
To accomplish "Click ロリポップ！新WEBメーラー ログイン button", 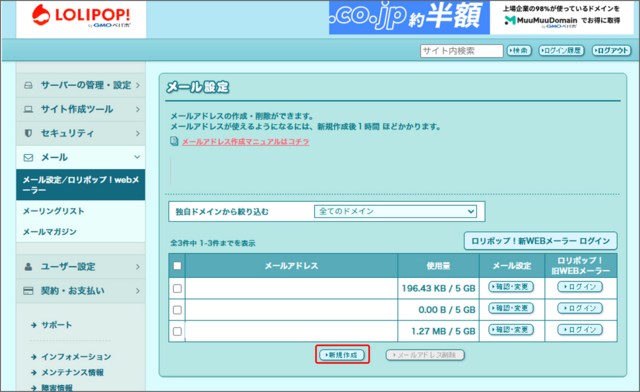I will (x=540, y=241).
